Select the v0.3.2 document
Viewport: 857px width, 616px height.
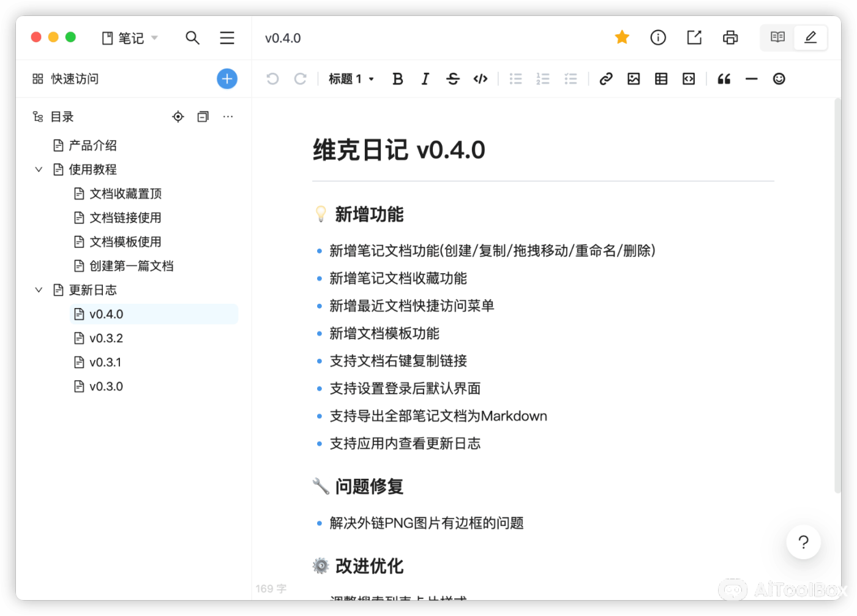[105, 337]
